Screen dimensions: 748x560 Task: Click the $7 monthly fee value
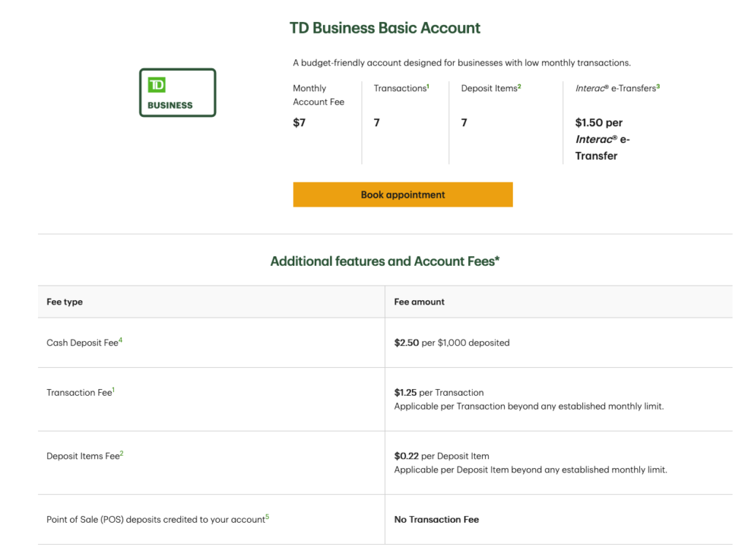299,123
